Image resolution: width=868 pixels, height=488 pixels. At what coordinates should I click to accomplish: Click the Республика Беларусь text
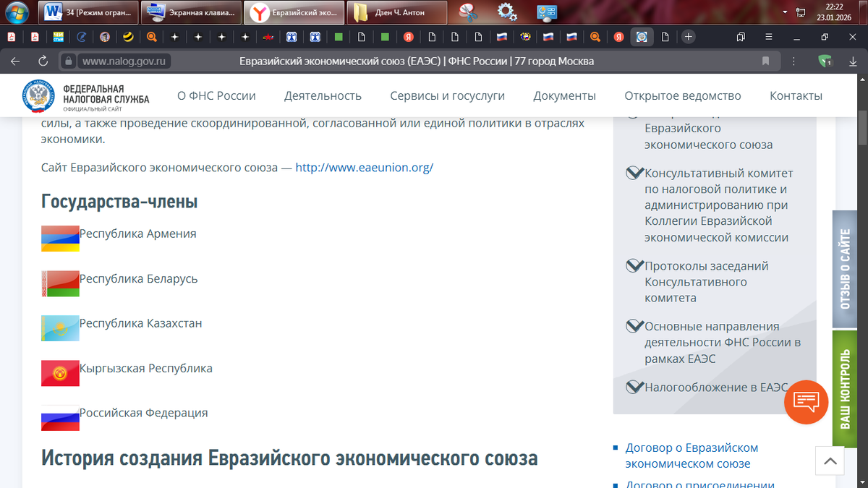[x=138, y=279]
